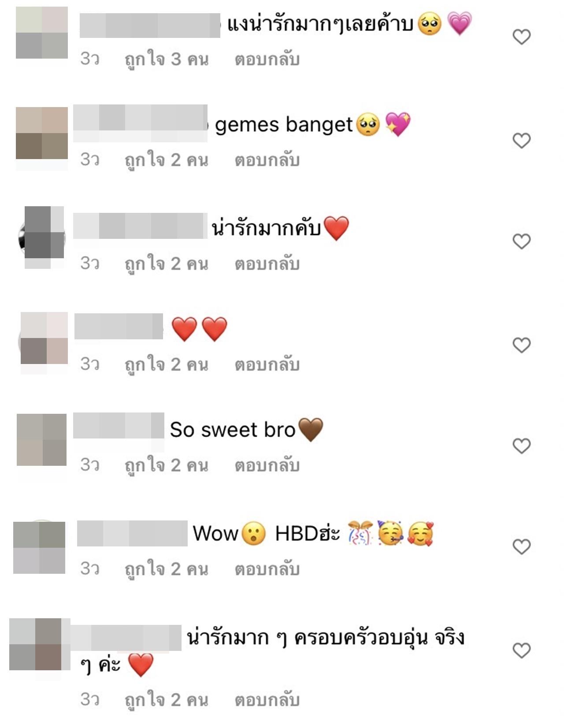Open avatar of 'So sweet bro' commenter
Viewport: 564px width, 728px height.
42,440
